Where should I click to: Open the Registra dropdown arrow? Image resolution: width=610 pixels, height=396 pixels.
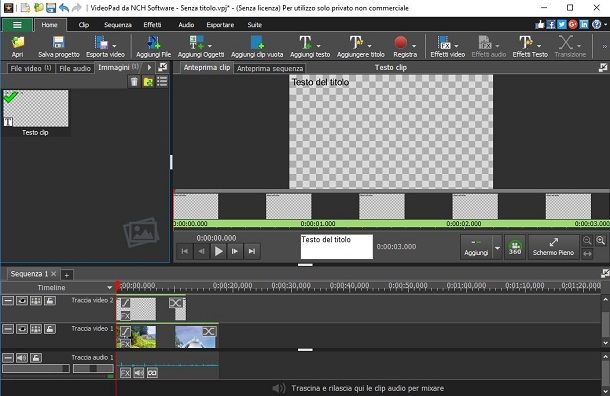(x=414, y=46)
